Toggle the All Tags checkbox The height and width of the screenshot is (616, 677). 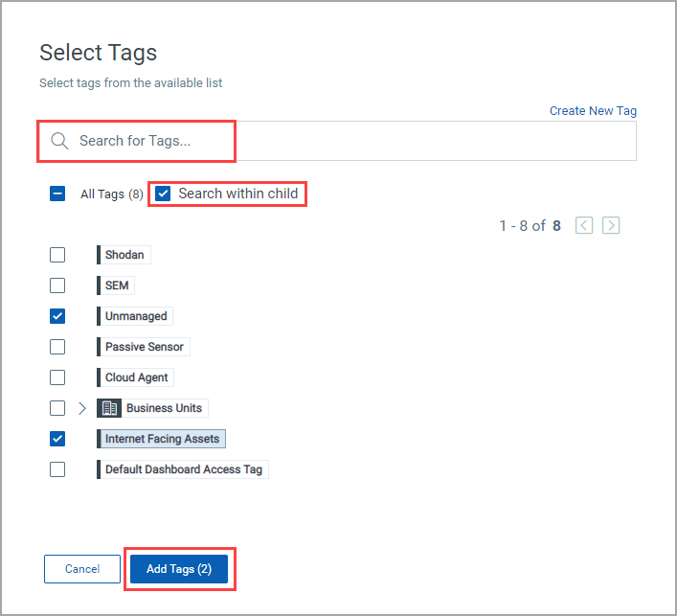tap(57, 194)
